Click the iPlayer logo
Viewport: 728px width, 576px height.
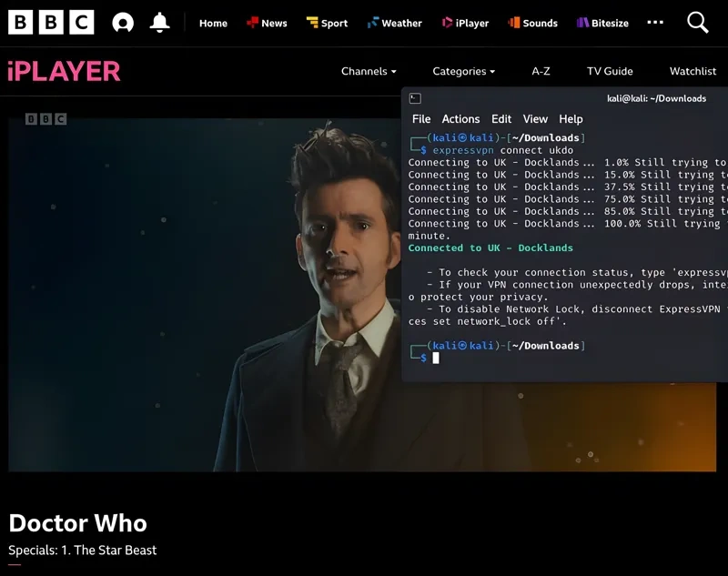tap(64, 71)
